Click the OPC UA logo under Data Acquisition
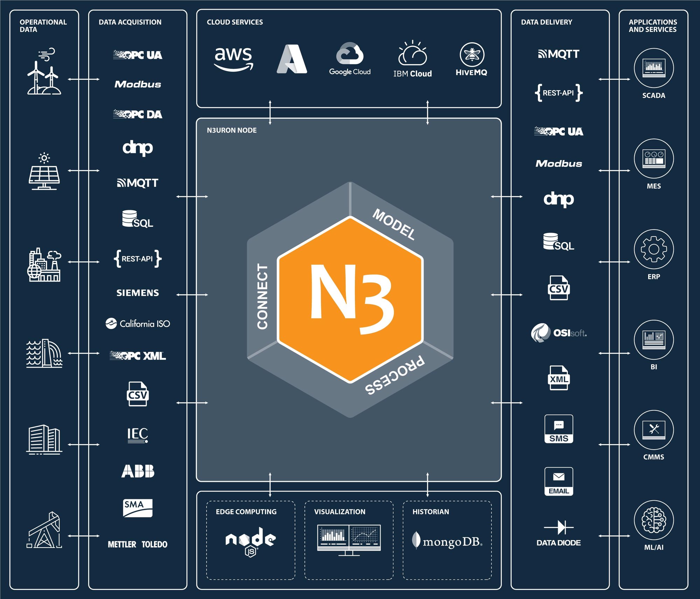 (138, 55)
